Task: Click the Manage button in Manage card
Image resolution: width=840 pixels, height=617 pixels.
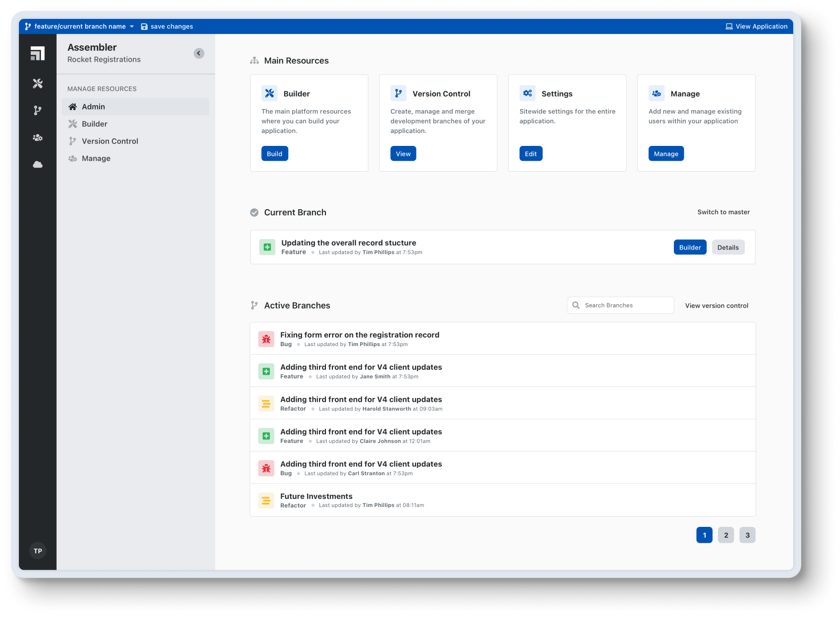Action: pyautogui.click(x=666, y=153)
